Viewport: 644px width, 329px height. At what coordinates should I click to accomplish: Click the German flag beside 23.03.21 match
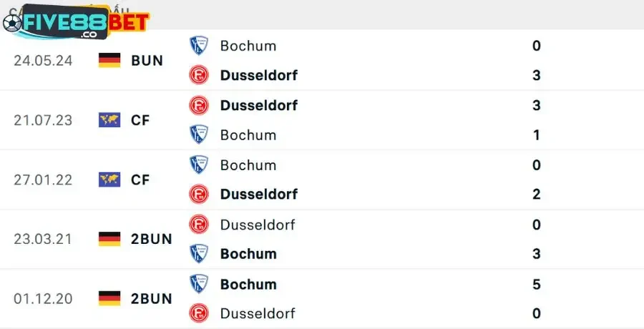coord(109,239)
